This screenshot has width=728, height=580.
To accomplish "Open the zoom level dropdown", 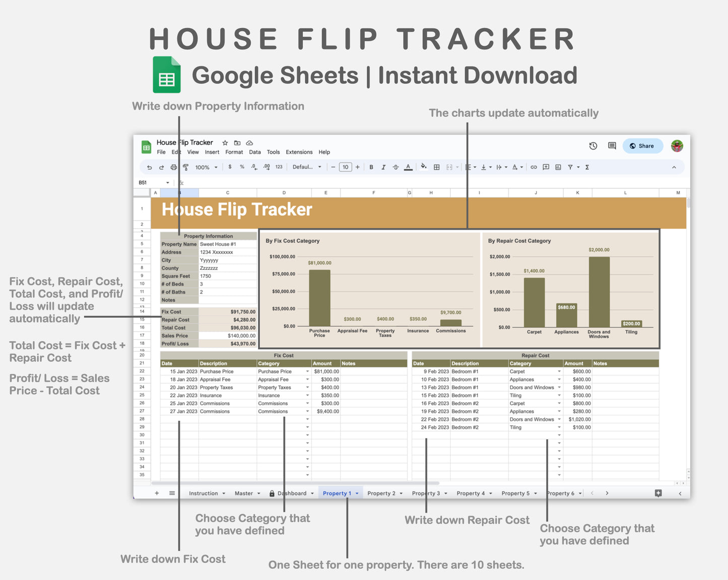I will click(206, 167).
